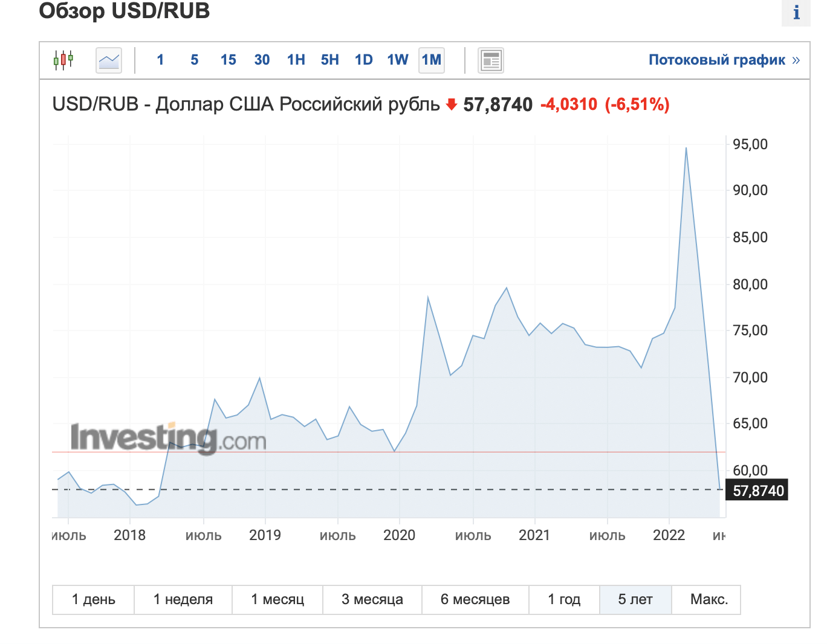Select the 30 minute interval
Screen dimensions: 827x644
(262, 60)
